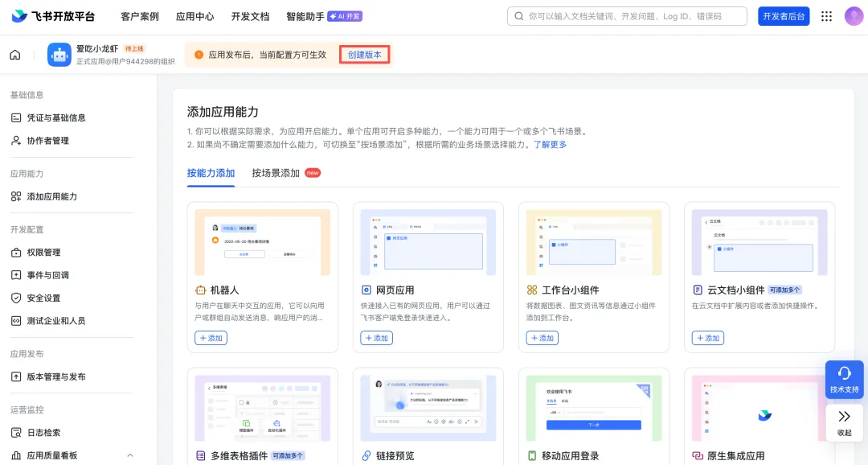
Task: Add the 云文档小组件 capability
Action: [708, 338]
